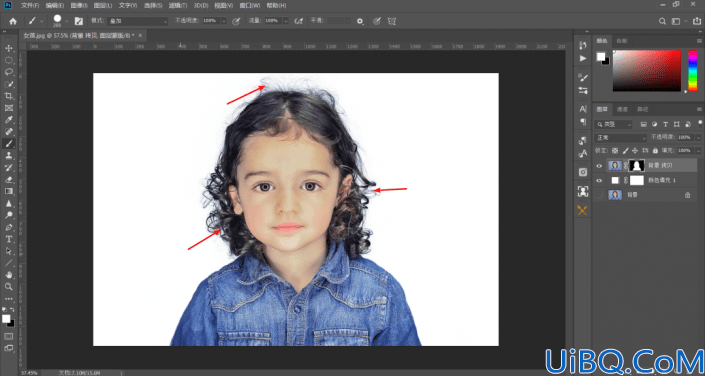This screenshot has width=705, height=376.
Task: Switch to the 通道 channels tab
Action: pyautogui.click(x=622, y=109)
